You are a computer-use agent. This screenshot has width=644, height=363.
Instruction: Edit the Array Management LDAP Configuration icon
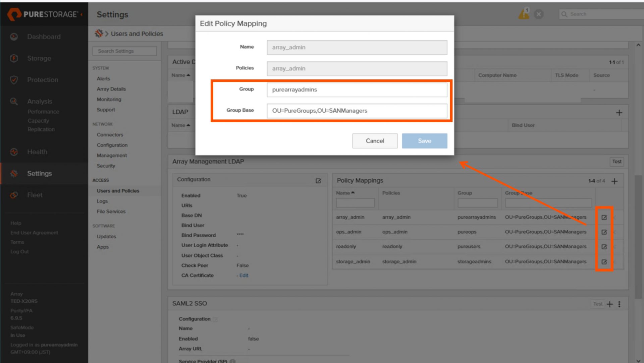318,181
